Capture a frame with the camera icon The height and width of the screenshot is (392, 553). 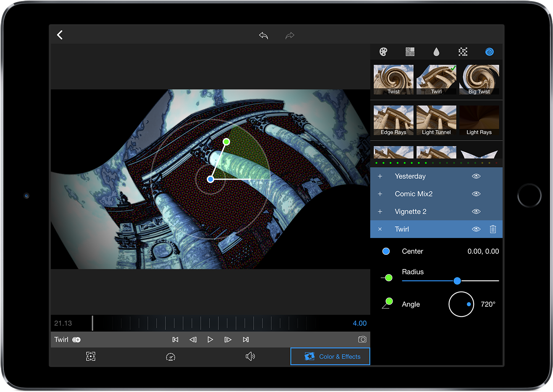362,340
